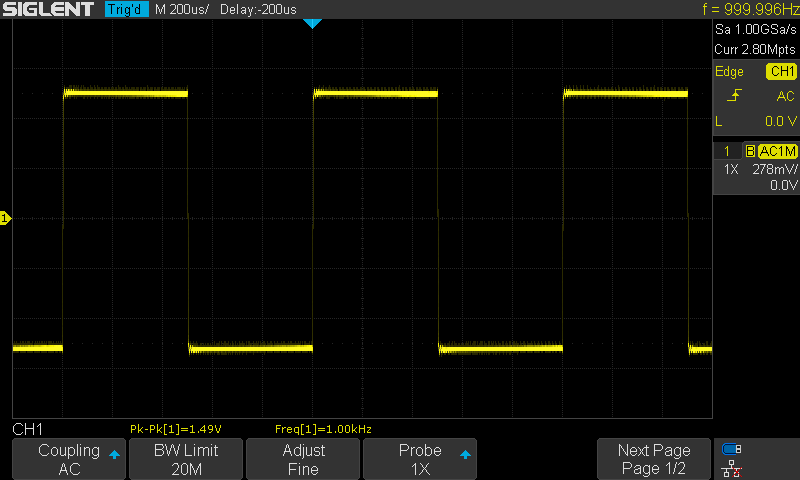800x480 pixels.
Task: Click the Pk-Pk[1]=1.49V measurement
Action: click(176, 429)
